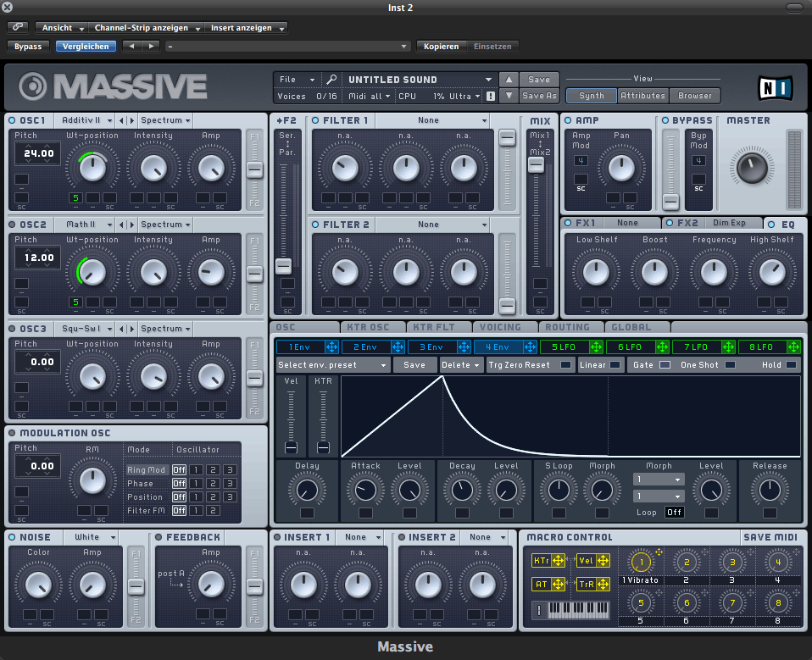Click the exclamation icon beside the CPU display
The height and width of the screenshot is (660, 812).
click(x=491, y=96)
